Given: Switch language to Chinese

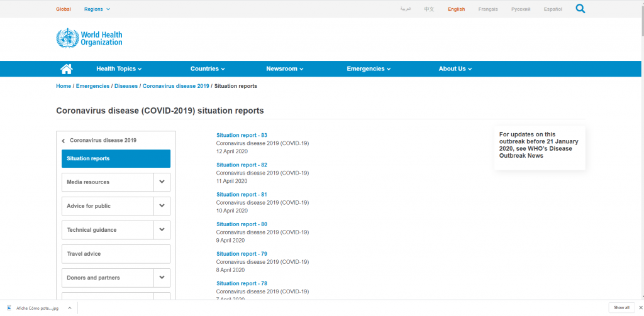Looking at the screenshot, I should 429,9.
